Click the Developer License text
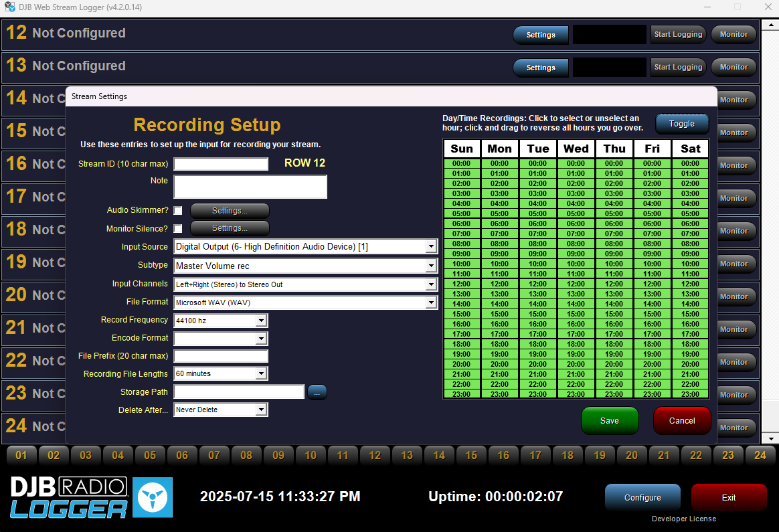779x532 pixels. pos(683,519)
